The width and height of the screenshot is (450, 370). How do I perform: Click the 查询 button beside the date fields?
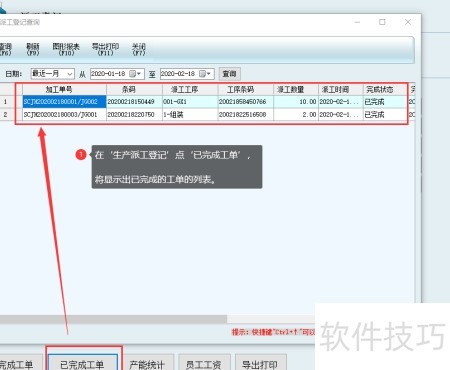[x=229, y=74]
